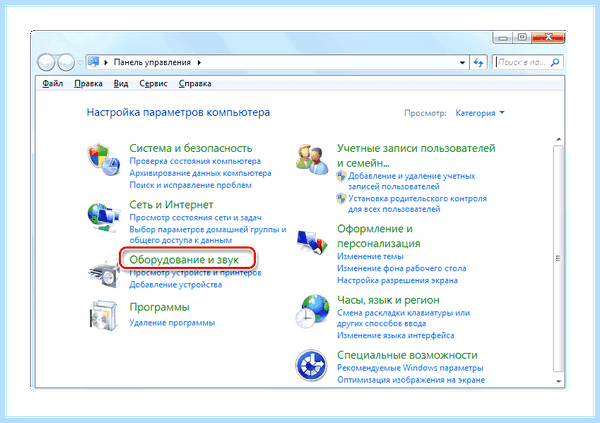Viewport: 600px width, 423px height.
Task: Open the Категория view dropdown
Action: [480, 113]
